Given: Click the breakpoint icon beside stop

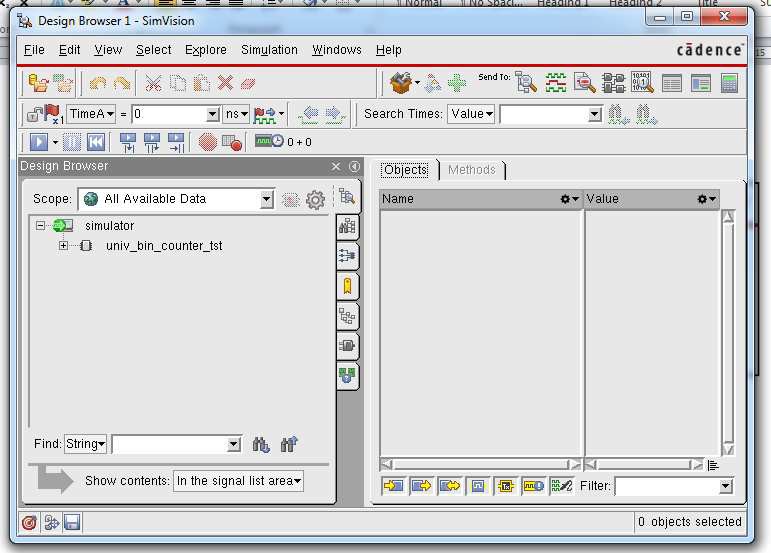Looking at the screenshot, I should 232,143.
